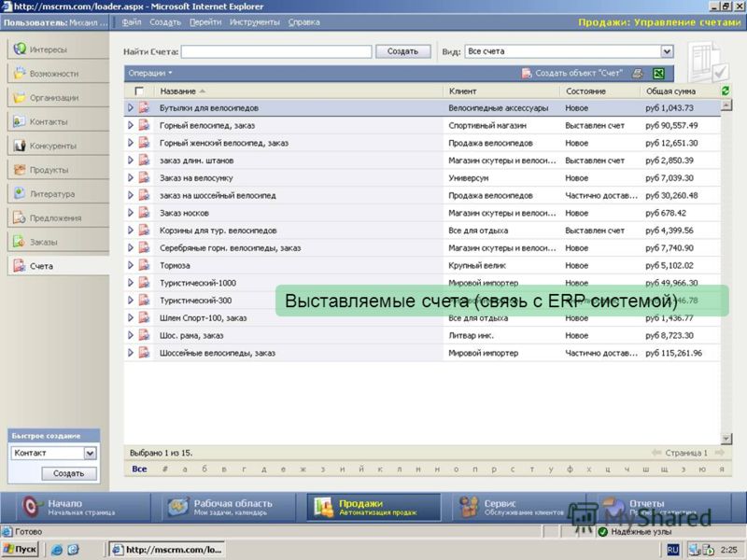Expand the Бутылки для велосипедов row
The width and height of the screenshot is (747, 560).
pos(131,108)
